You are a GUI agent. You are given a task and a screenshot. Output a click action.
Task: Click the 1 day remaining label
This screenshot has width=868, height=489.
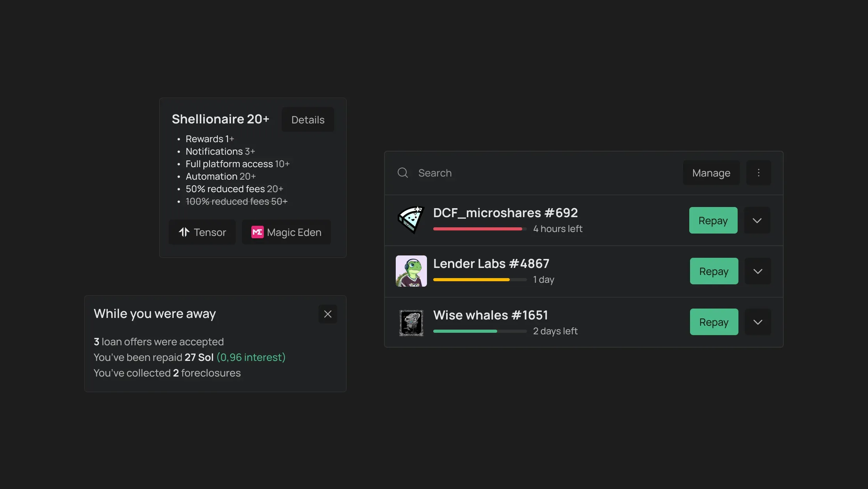[544, 280]
